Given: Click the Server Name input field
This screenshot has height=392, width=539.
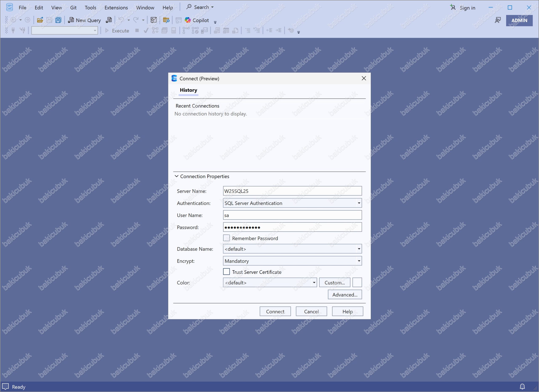Looking at the screenshot, I should [292, 191].
